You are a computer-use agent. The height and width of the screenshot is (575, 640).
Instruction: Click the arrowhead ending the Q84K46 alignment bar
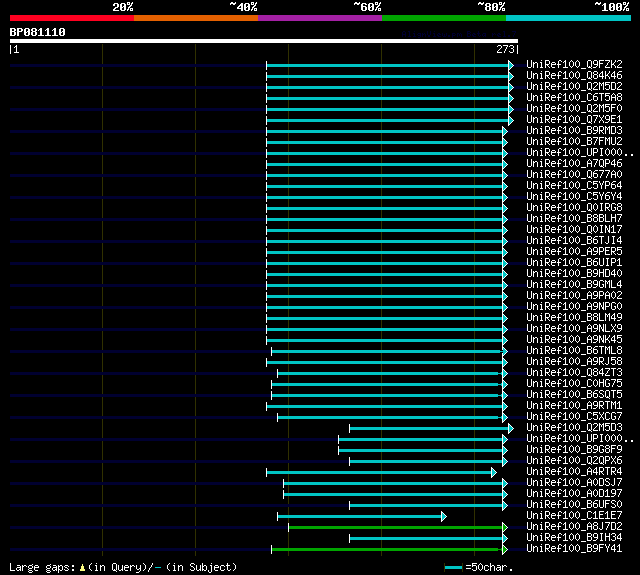coord(511,76)
